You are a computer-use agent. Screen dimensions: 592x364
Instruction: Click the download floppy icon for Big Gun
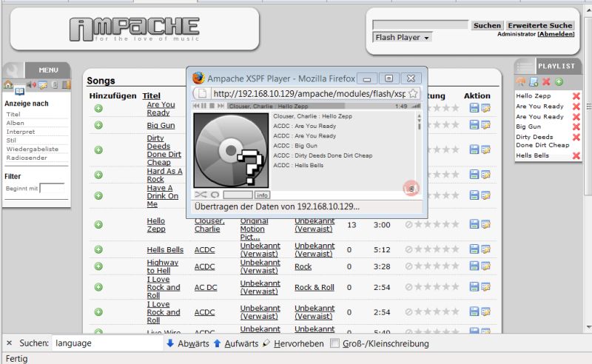474,124
